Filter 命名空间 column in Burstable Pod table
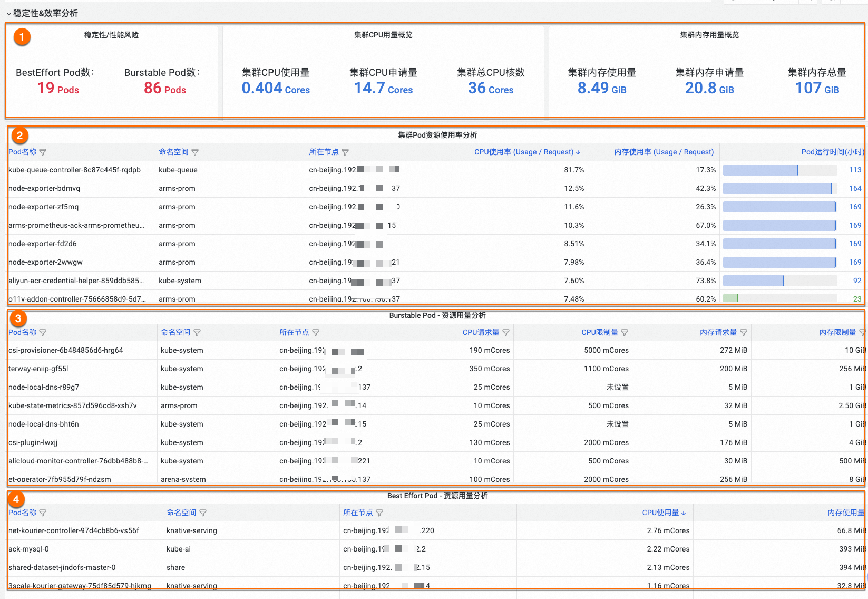Viewport: 868px width, 599px height. (197, 333)
